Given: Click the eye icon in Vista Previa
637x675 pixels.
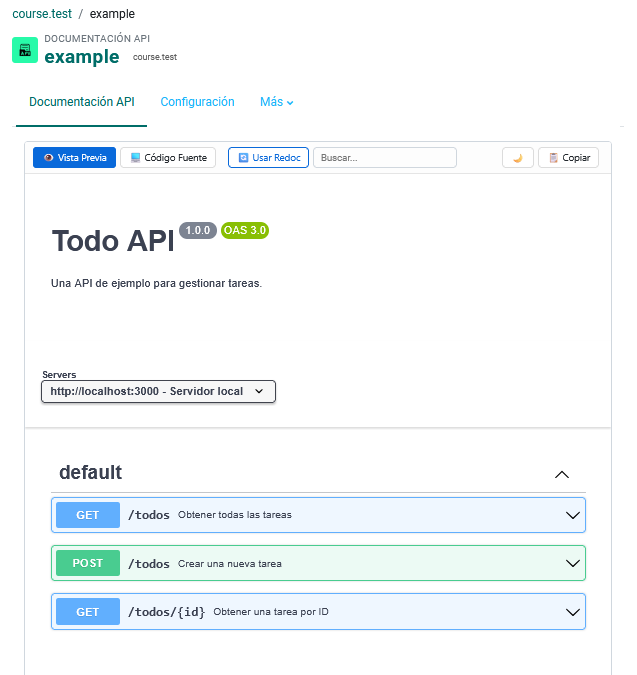Looking at the screenshot, I should click(49, 158).
